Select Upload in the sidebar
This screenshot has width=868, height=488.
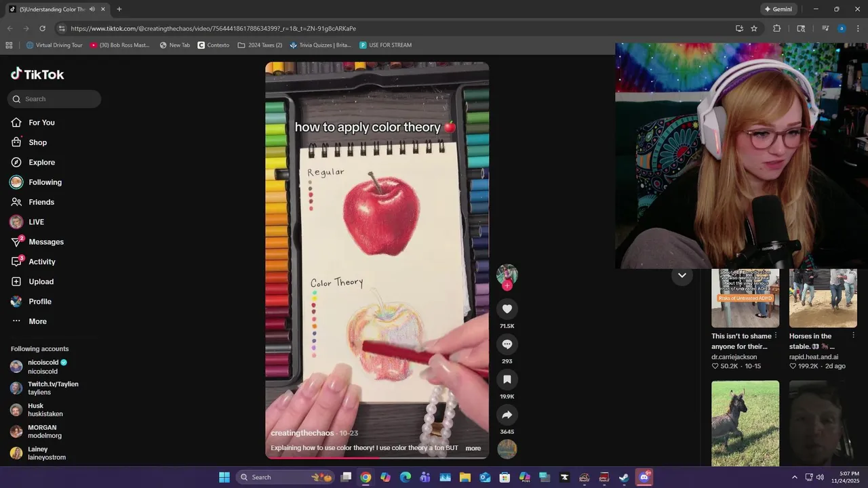tap(41, 281)
